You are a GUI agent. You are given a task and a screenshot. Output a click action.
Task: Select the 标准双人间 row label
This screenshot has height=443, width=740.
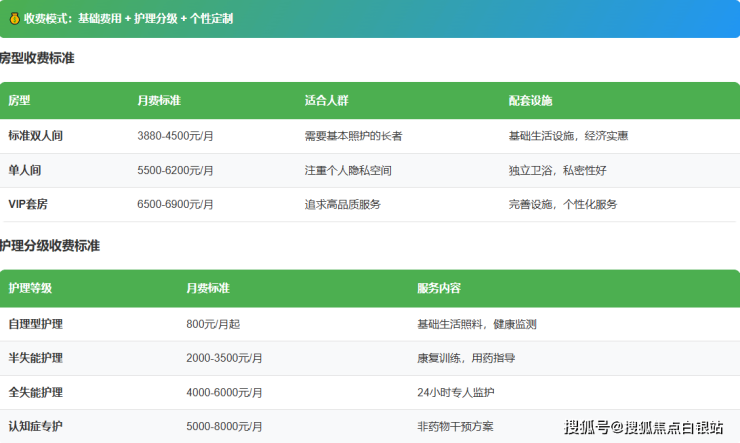(35, 136)
